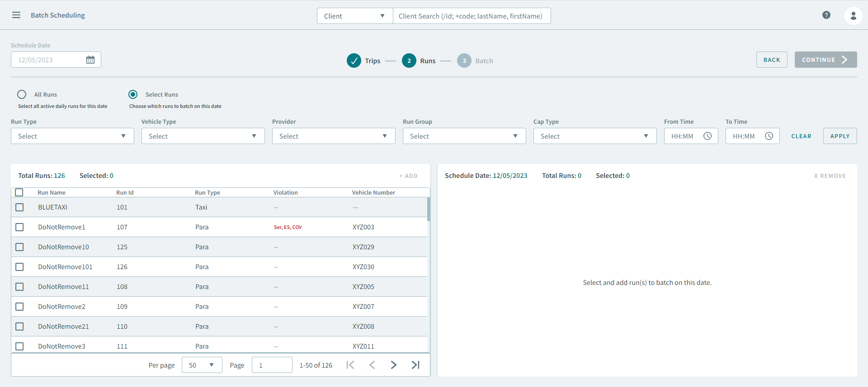Click the To Time clock icon
The image size is (868, 387).
[x=769, y=136]
